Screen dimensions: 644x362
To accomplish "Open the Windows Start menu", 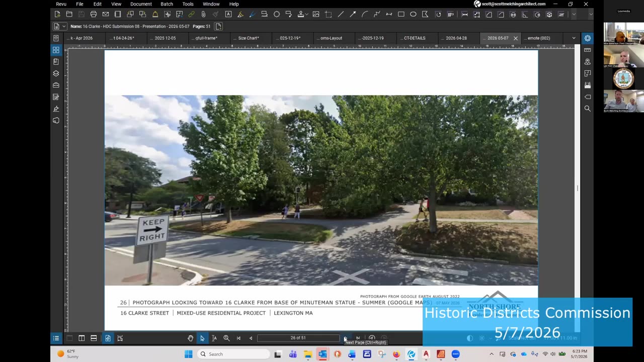I will [x=188, y=354].
